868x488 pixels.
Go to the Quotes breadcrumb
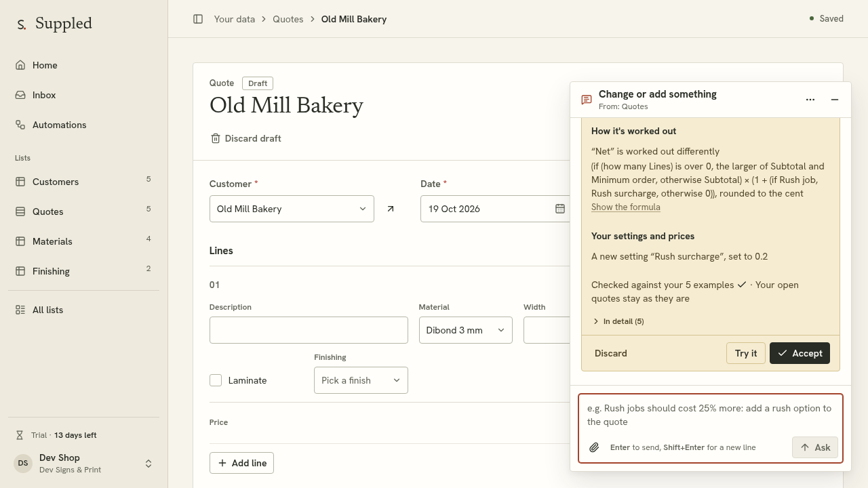(288, 19)
